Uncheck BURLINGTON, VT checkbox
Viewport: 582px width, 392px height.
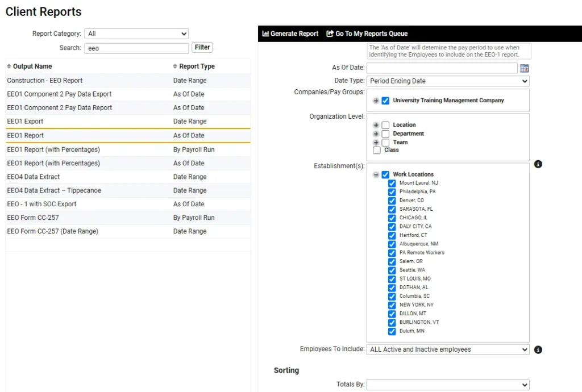coord(392,323)
